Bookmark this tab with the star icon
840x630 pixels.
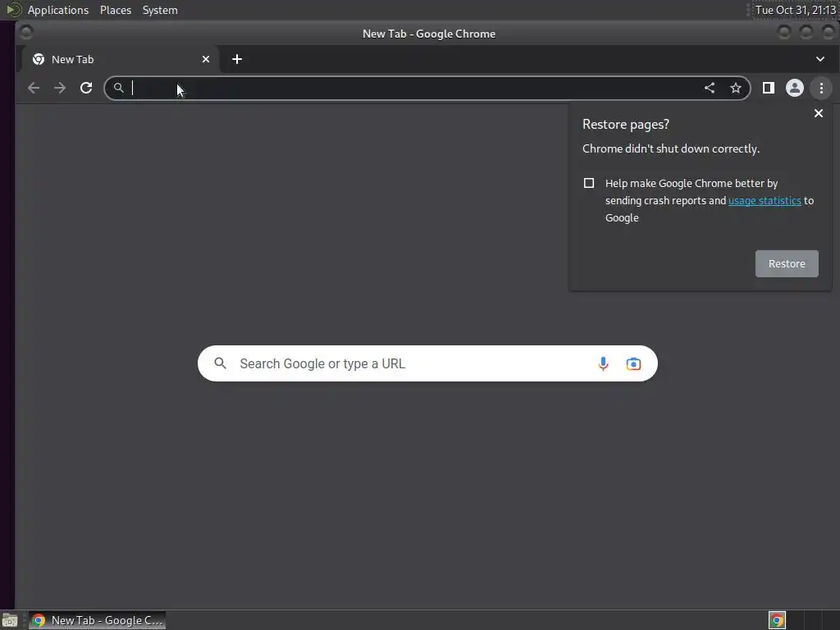pos(736,88)
